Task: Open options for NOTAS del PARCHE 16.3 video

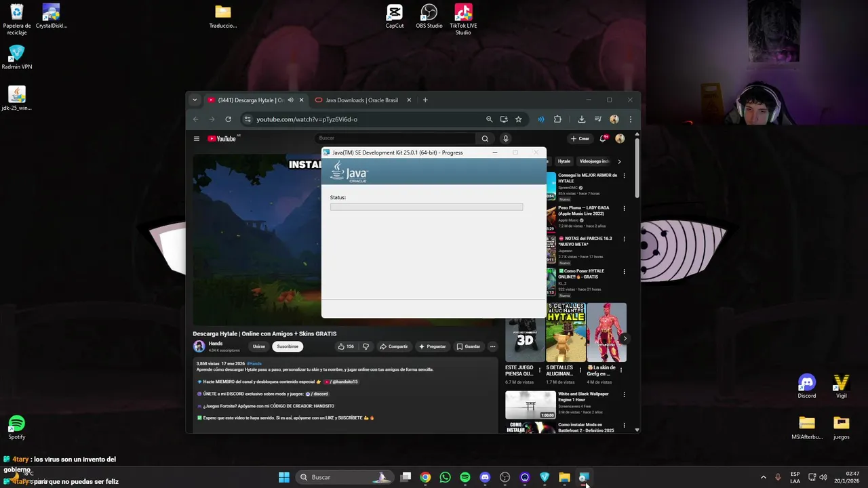Action: tap(624, 239)
